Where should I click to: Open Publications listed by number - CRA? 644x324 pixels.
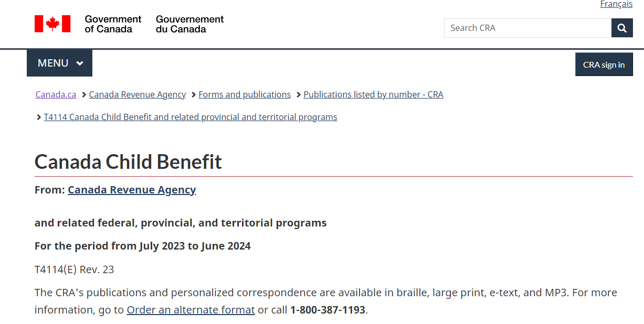(373, 94)
